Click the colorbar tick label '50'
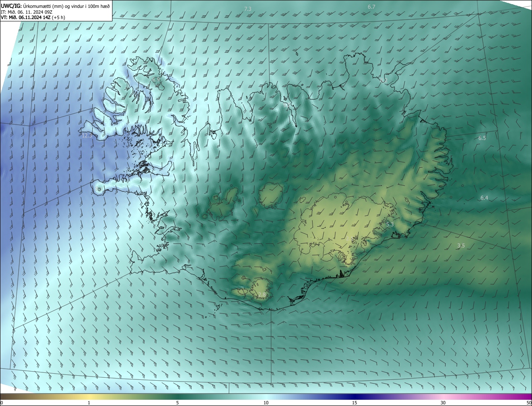Image resolution: width=532 pixels, height=406 pixels. 529,403
